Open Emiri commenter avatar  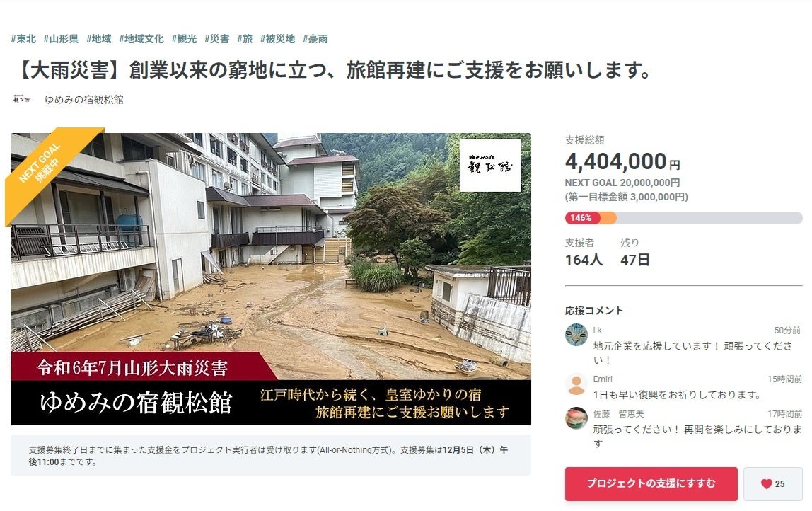576,384
